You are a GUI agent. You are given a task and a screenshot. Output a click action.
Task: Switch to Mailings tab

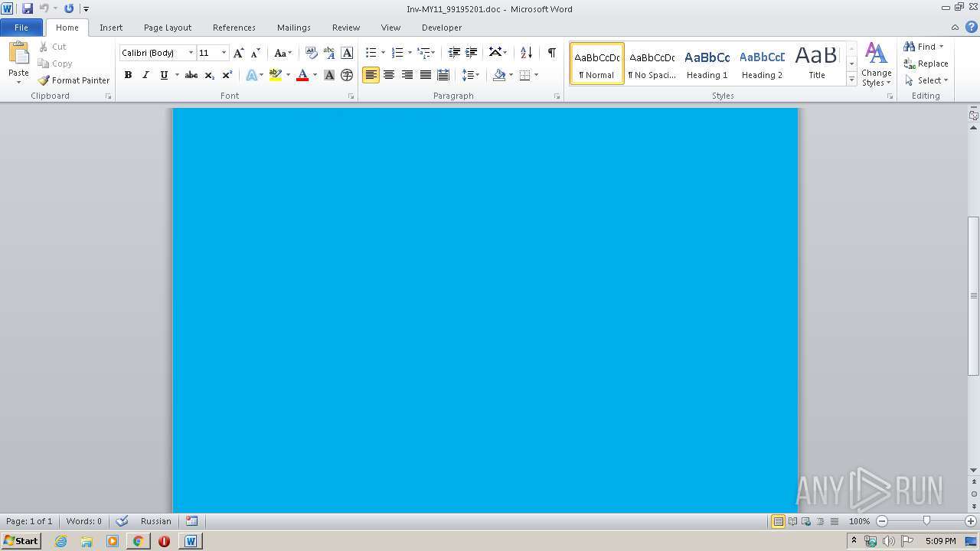294,28
